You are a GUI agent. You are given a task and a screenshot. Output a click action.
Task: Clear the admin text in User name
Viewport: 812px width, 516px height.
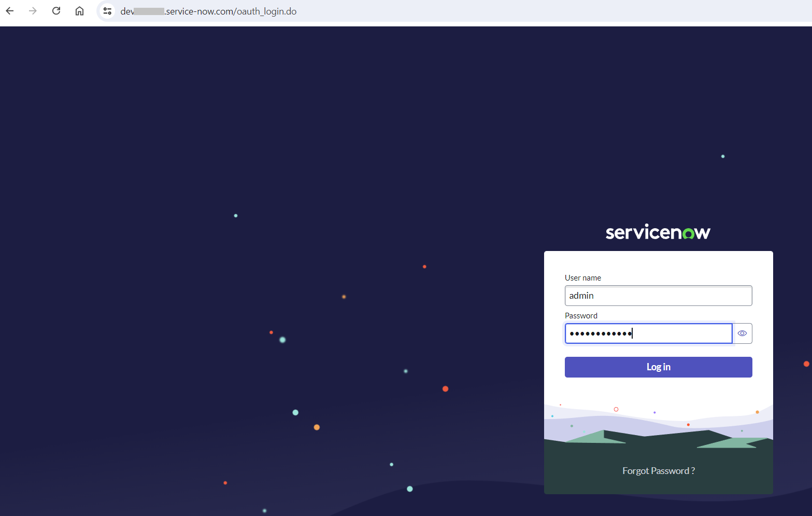pyautogui.click(x=658, y=296)
